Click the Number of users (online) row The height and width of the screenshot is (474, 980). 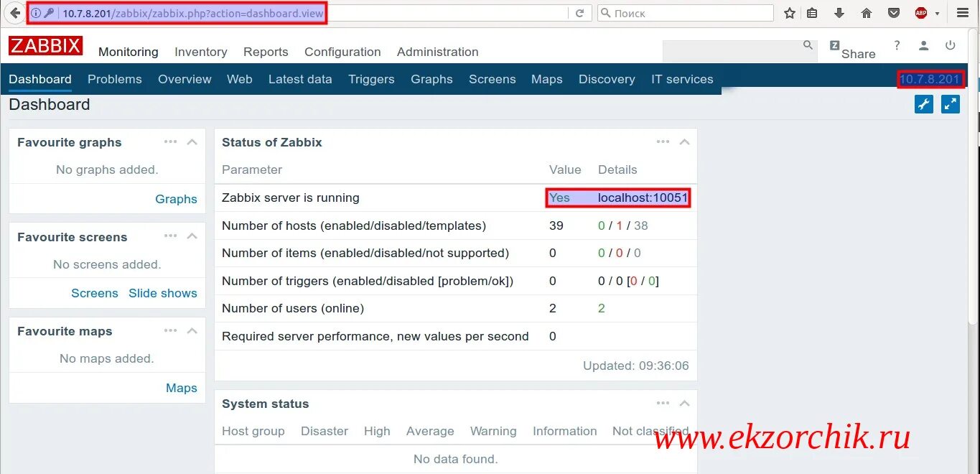point(456,308)
